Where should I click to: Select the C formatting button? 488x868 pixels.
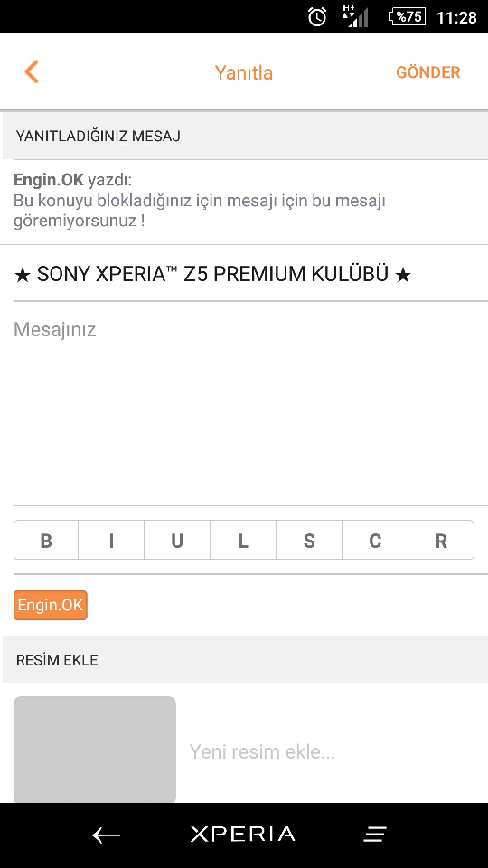(374, 541)
